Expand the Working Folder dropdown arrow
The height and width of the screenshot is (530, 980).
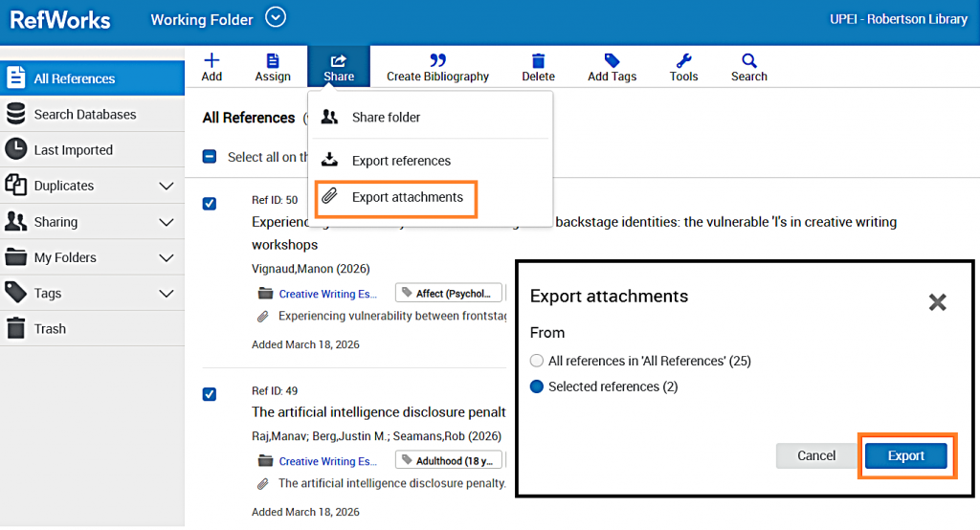[x=276, y=17]
